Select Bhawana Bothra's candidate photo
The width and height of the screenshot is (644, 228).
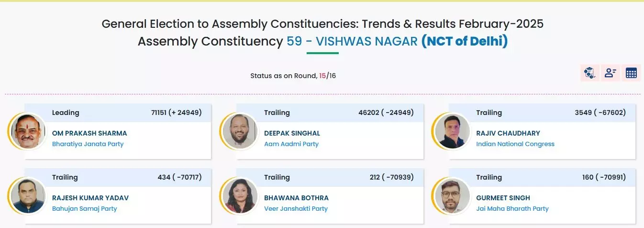point(239,196)
